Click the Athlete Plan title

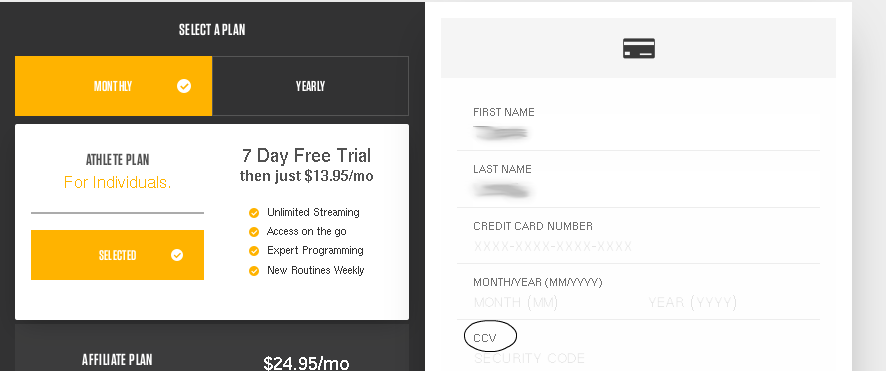(118, 160)
